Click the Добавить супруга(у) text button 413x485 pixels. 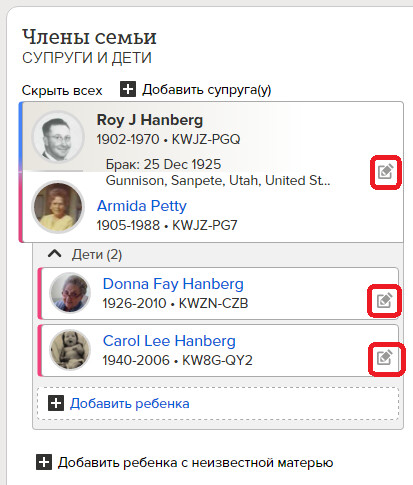(207, 90)
